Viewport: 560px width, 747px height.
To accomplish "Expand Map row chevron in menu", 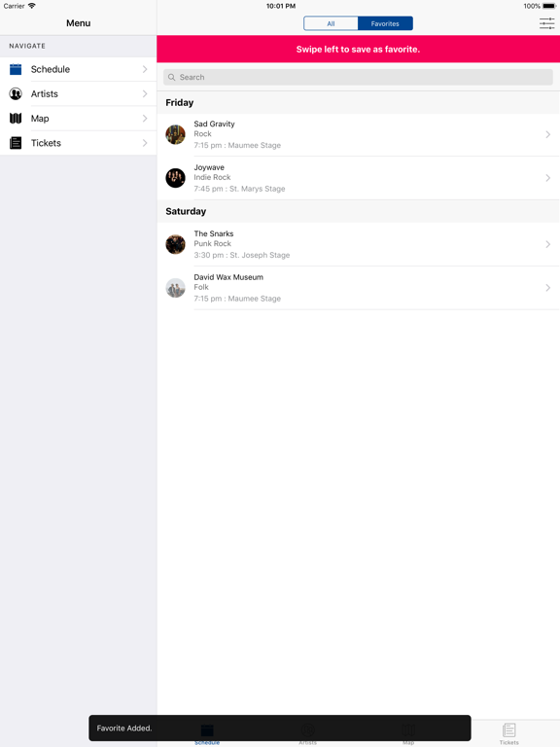I will coord(145,118).
